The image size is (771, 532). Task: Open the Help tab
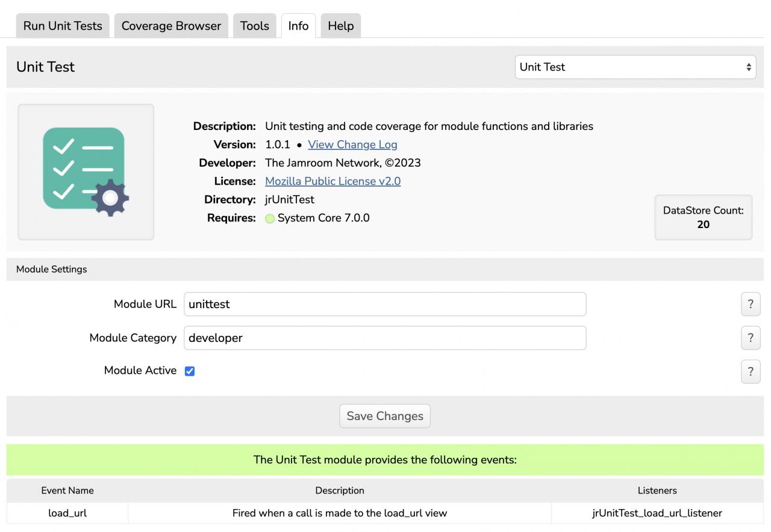pyautogui.click(x=340, y=26)
